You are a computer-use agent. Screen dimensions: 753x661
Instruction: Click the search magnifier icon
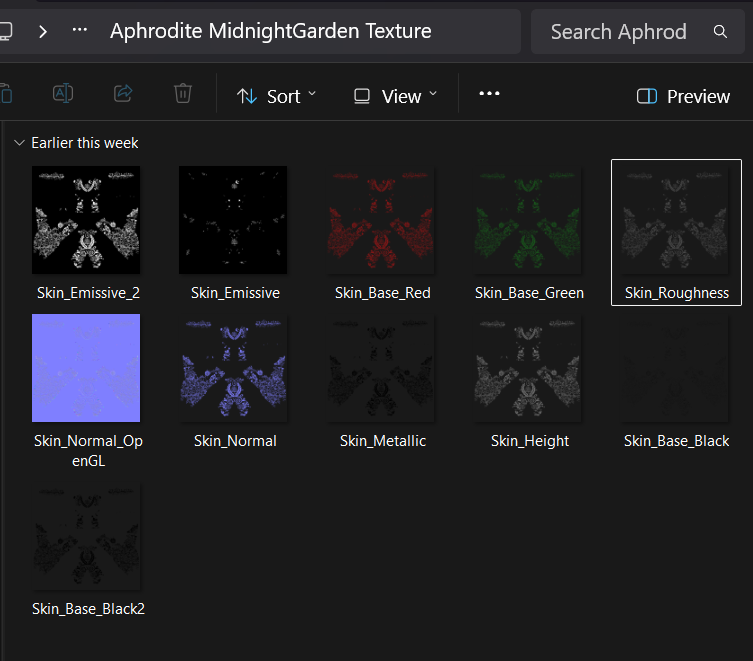(x=720, y=32)
